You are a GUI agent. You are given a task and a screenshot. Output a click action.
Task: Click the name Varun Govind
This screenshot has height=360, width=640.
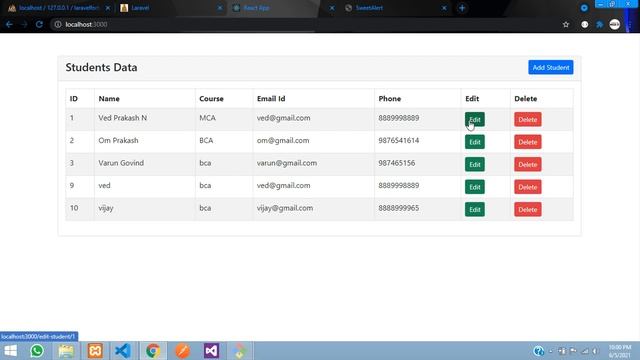(x=121, y=163)
